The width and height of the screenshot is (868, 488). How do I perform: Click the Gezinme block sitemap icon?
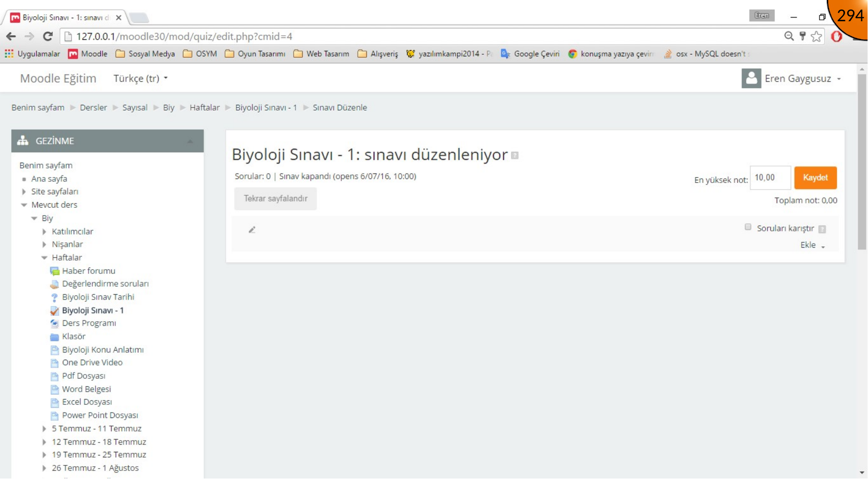[x=23, y=141]
